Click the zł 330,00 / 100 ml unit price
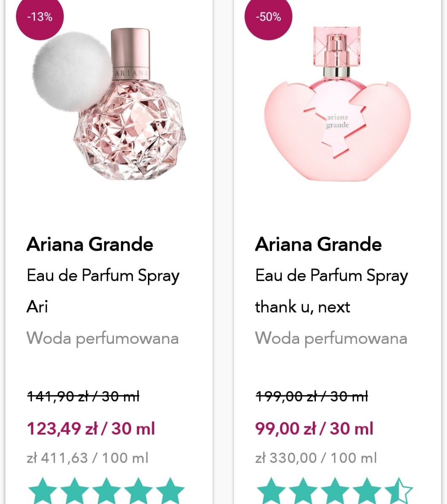Screen dimensions: 447x504 click(316, 458)
